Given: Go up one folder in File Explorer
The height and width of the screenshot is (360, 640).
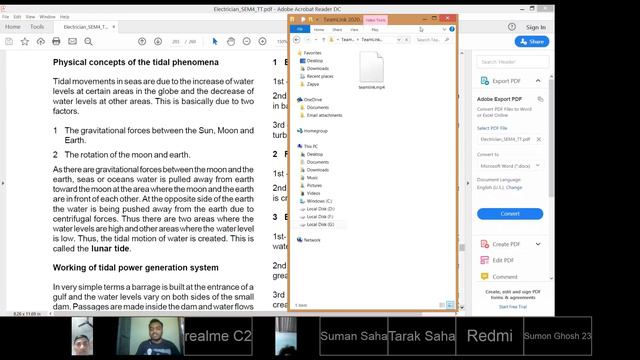Looking at the screenshot, I should tap(324, 40).
